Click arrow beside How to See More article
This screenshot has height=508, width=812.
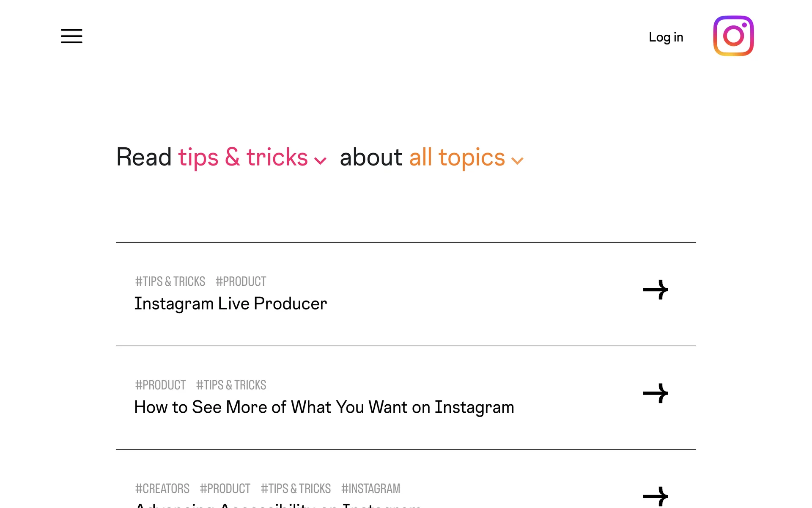pyautogui.click(x=655, y=393)
